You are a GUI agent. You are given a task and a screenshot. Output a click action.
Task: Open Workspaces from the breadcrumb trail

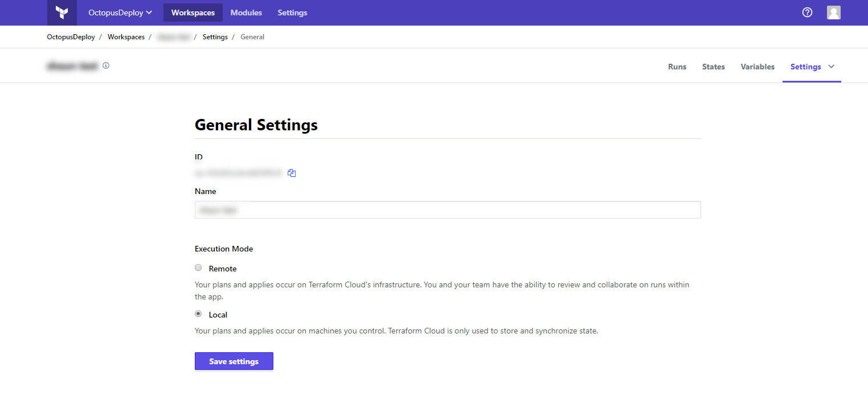point(126,36)
